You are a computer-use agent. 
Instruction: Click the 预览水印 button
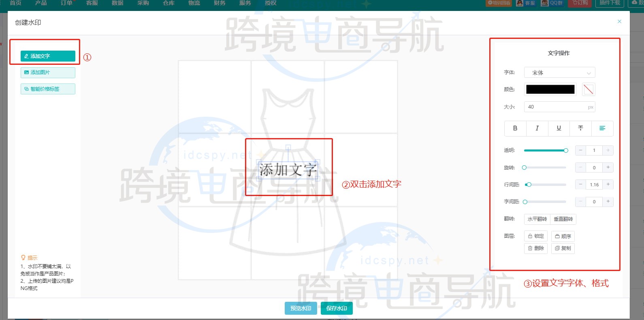pyautogui.click(x=301, y=308)
